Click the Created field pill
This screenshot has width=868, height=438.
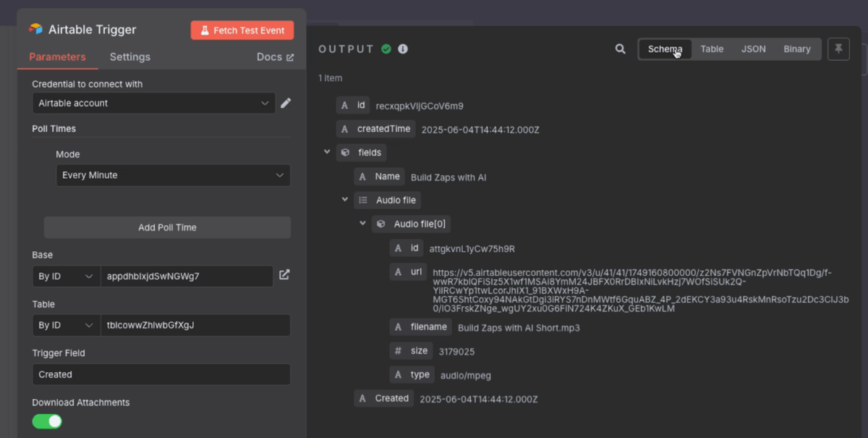tap(384, 398)
